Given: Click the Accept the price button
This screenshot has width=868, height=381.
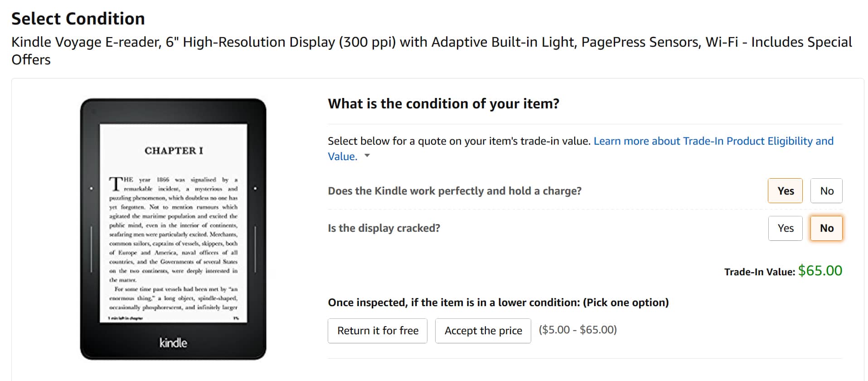Looking at the screenshot, I should [x=483, y=331].
